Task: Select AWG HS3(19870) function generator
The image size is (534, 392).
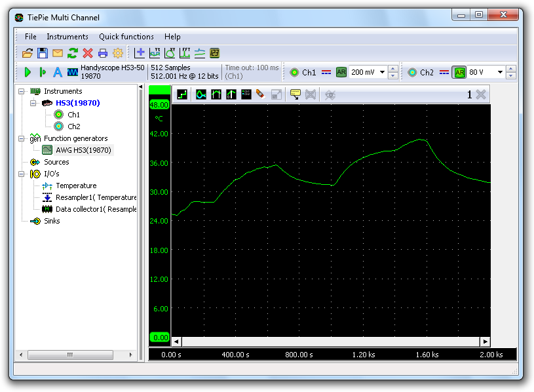Action: tap(83, 150)
